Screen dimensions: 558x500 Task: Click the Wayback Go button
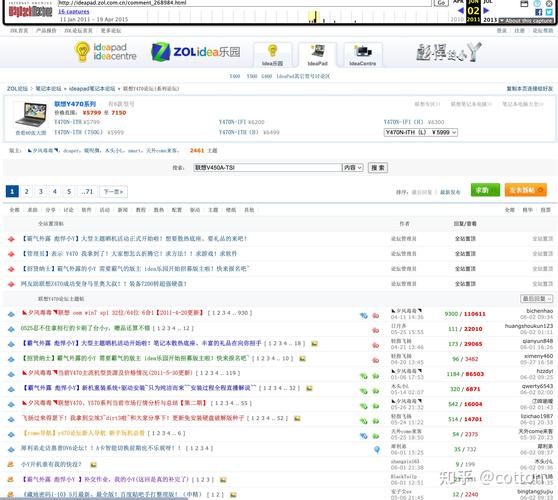[x=441, y=3]
